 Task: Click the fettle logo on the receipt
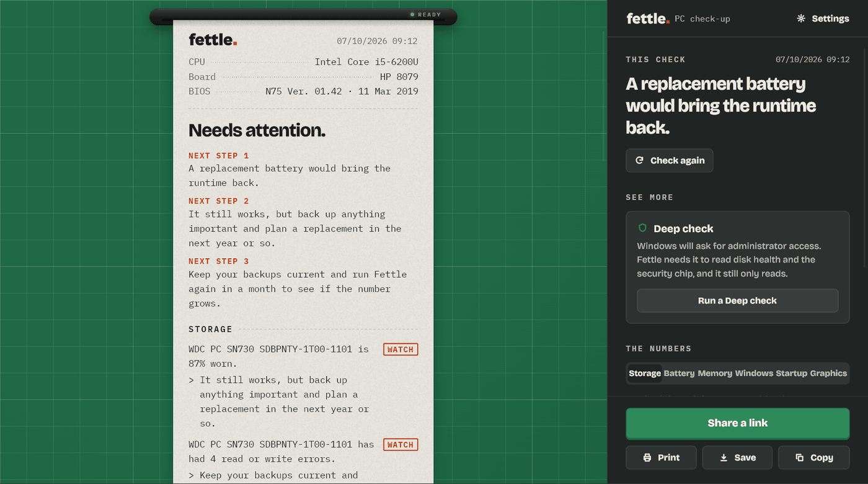(213, 40)
